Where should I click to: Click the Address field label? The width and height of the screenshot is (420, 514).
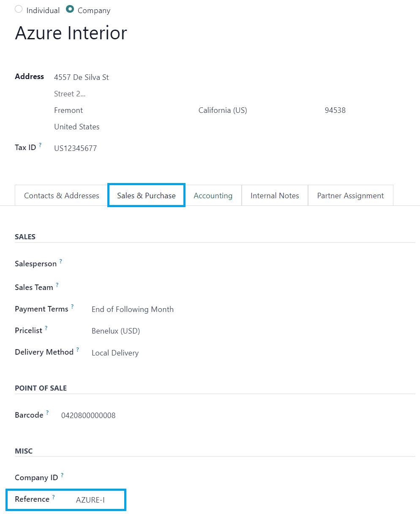click(x=30, y=77)
